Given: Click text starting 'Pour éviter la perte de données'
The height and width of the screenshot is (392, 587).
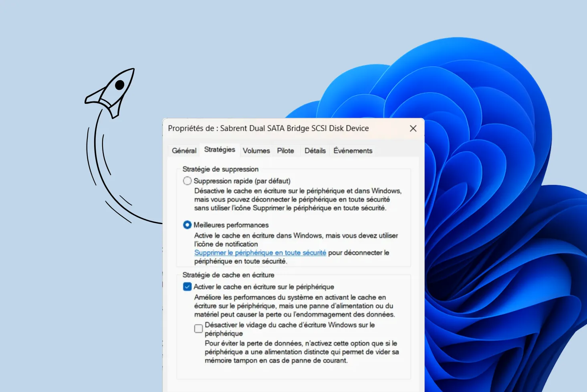Looking at the screenshot, I should pos(302,352).
